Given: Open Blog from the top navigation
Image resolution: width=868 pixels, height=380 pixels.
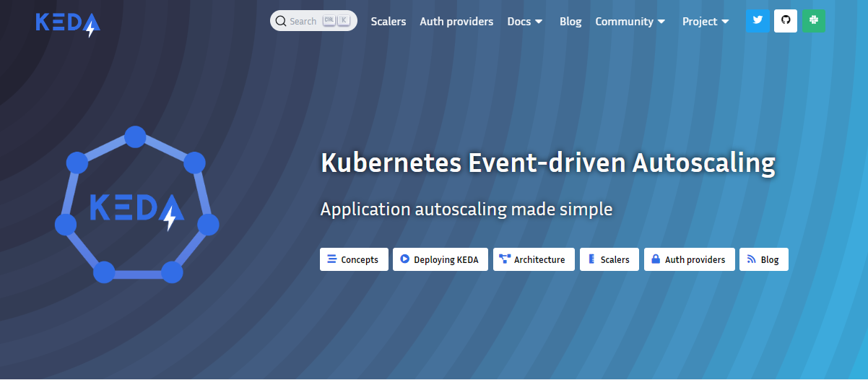Looking at the screenshot, I should 570,22.
